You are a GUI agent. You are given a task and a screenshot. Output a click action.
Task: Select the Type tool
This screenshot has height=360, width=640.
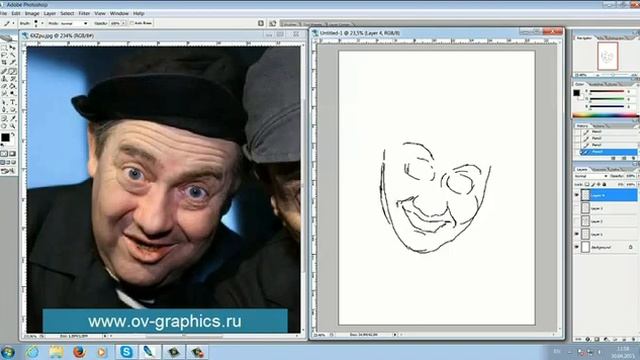coord(12,102)
